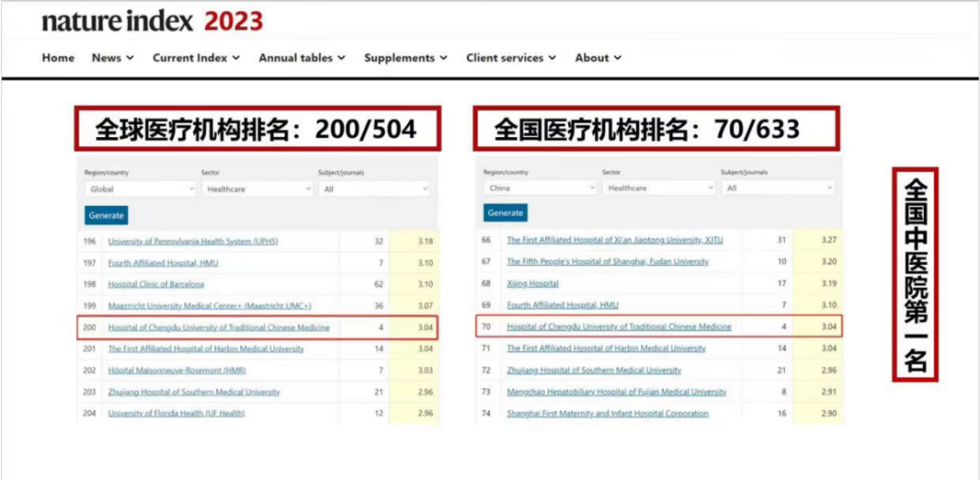Click count 62 in Hospital Clinic of Barcelona row
Screen dimensions: 980x480
coord(378,284)
